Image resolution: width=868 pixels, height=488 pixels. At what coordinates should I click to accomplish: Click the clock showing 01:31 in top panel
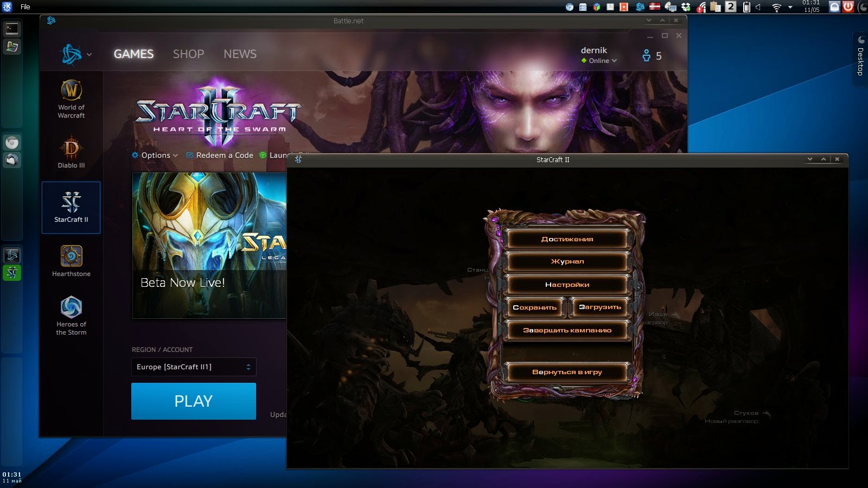click(x=812, y=7)
